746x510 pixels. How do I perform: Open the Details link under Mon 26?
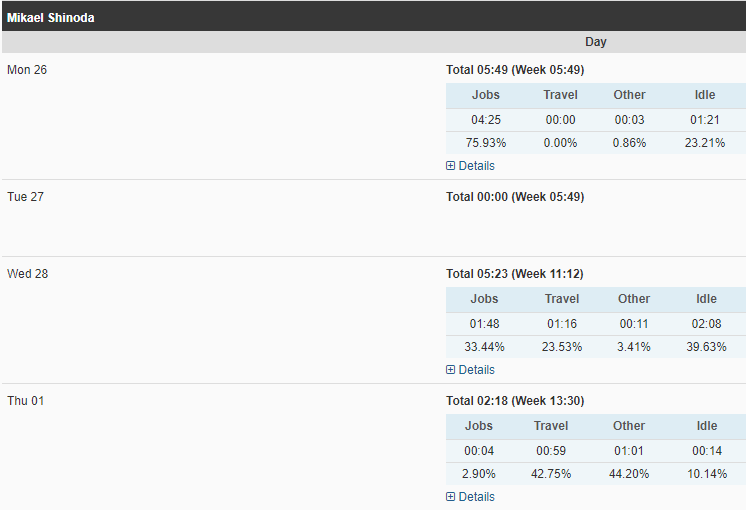pos(476,166)
